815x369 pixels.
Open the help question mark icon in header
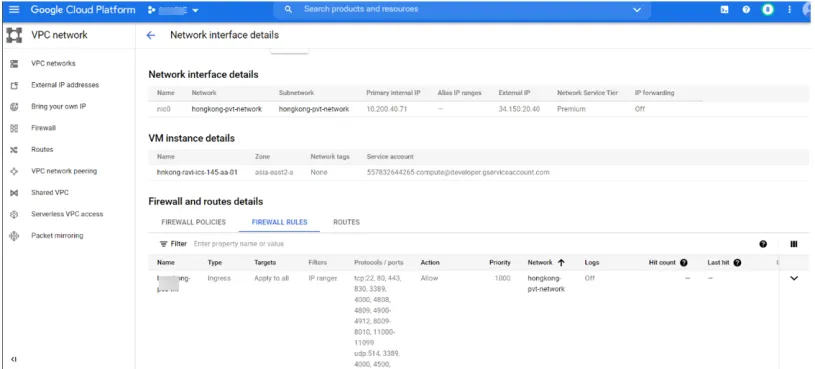pyautogui.click(x=746, y=10)
